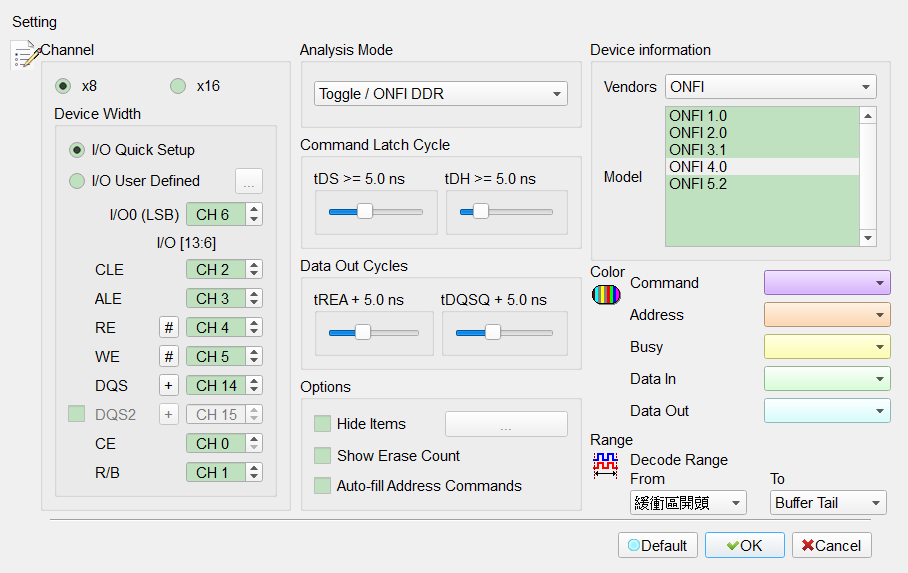Click the Default button
Viewport: 908px width, 573px height.
[x=658, y=545]
